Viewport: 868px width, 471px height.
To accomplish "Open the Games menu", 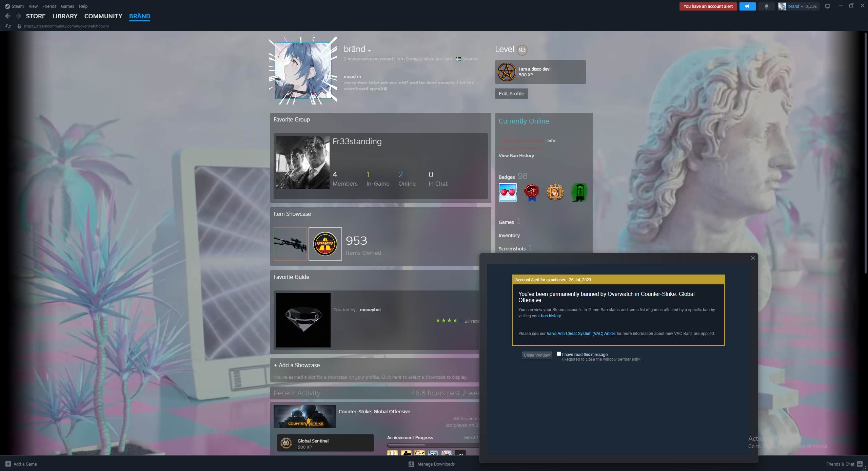I will 67,6.
